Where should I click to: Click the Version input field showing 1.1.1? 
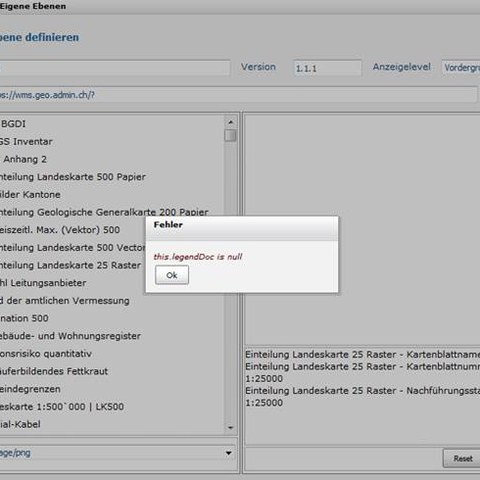[327, 68]
